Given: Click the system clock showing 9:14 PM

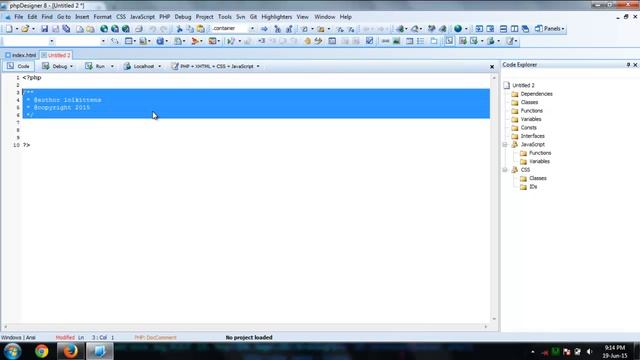Looking at the screenshot, I should [x=615, y=348].
